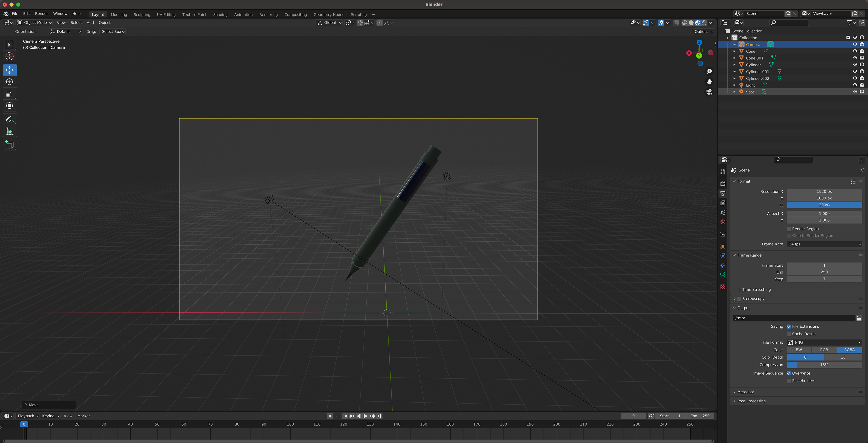Image resolution: width=868 pixels, height=443 pixels.
Task: Set color depth to 16
Action: point(843,357)
